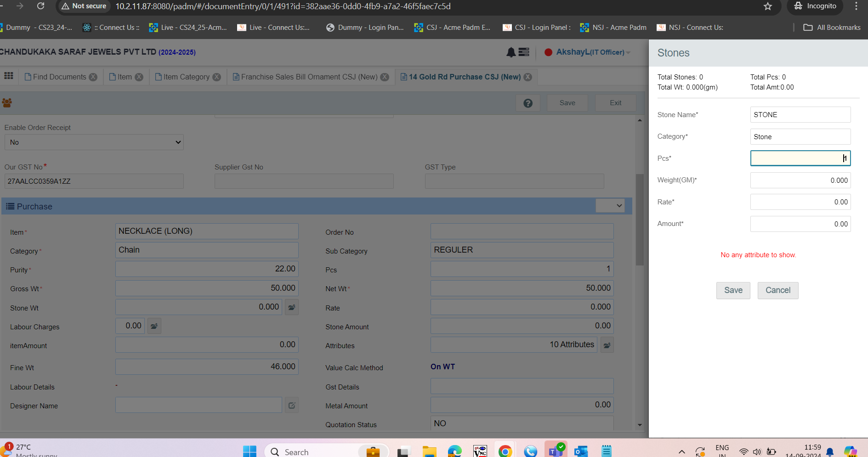Viewport: 868px width, 457px height.
Task: Close the Item tab
Action: 139,77
